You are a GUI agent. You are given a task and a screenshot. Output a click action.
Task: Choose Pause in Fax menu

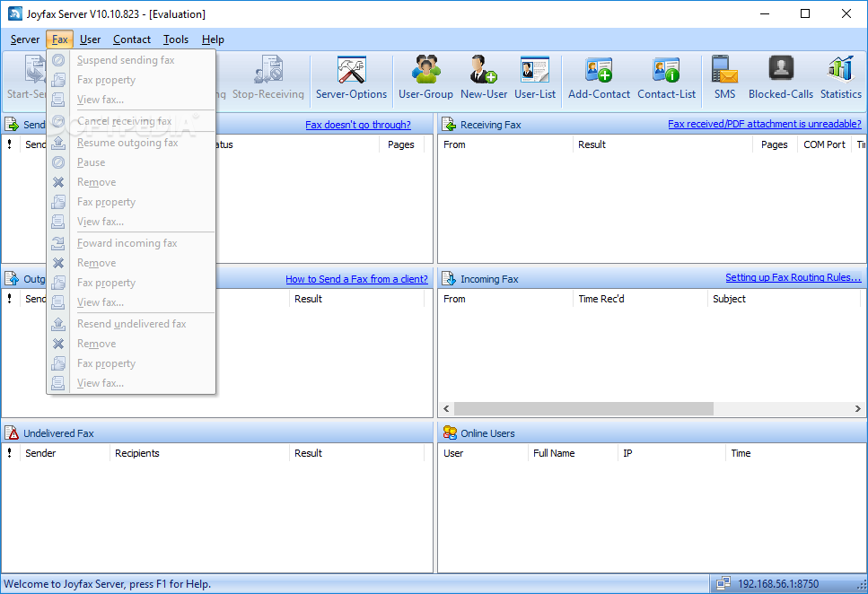point(131,162)
